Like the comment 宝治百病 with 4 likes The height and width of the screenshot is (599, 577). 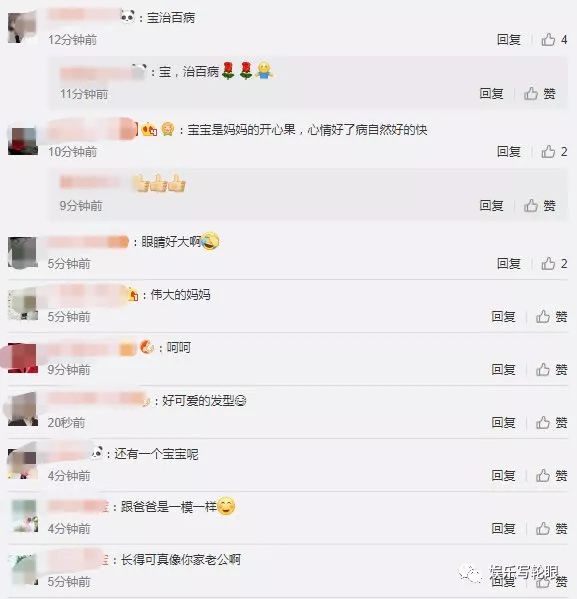[554, 39]
